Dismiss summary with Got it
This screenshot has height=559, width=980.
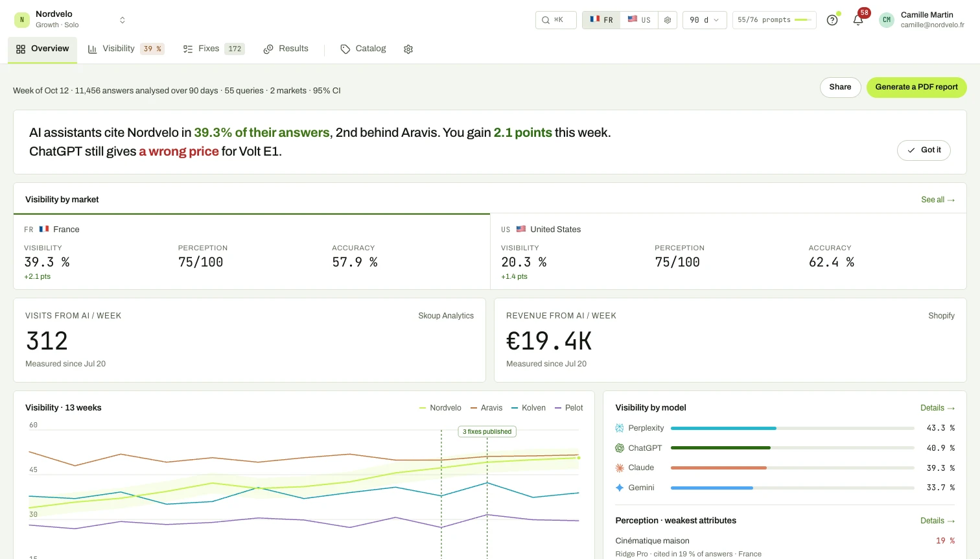pyautogui.click(x=924, y=150)
